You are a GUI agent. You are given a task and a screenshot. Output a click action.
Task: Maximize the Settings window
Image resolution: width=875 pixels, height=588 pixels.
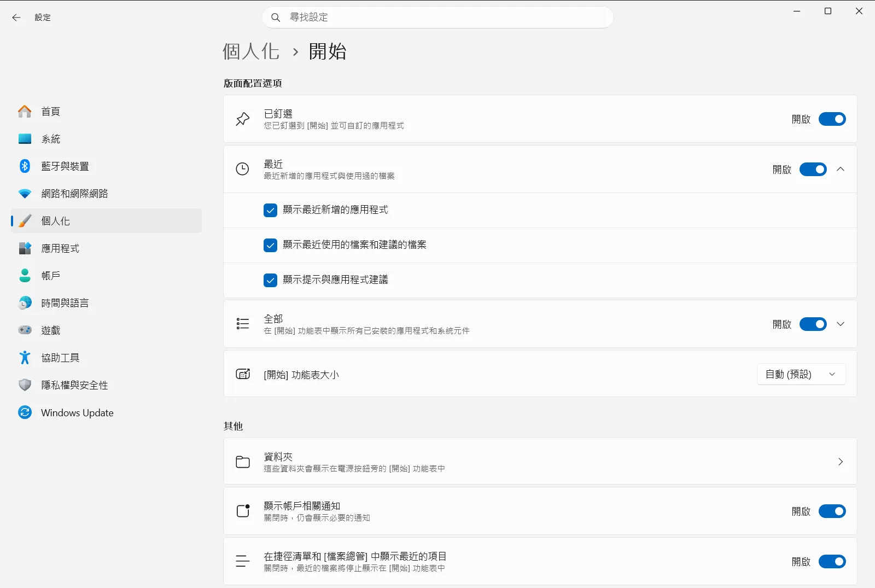[x=828, y=11]
